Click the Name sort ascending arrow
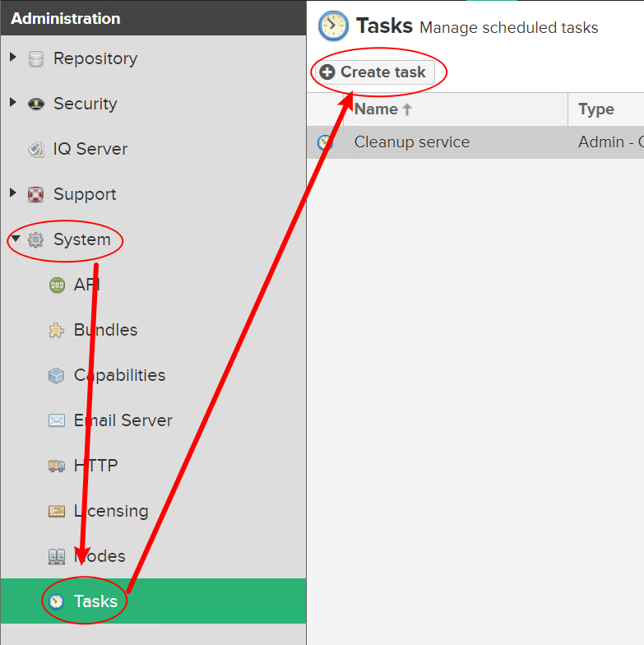Image resolution: width=644 pixels, height=645 pixels. click(407, 109)
